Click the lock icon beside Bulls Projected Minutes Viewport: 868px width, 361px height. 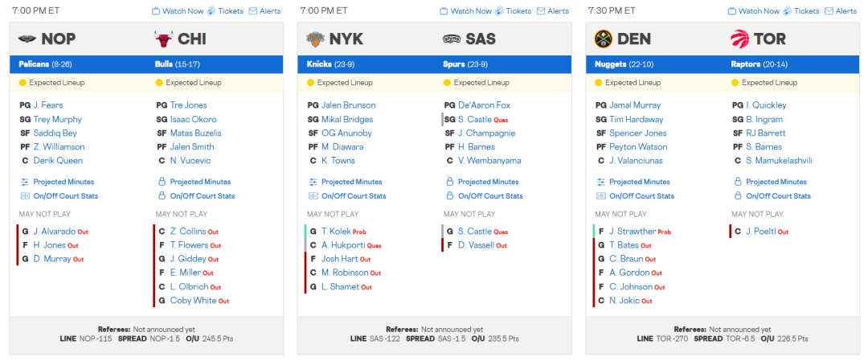pyautogui.click(x=161, y=182)
